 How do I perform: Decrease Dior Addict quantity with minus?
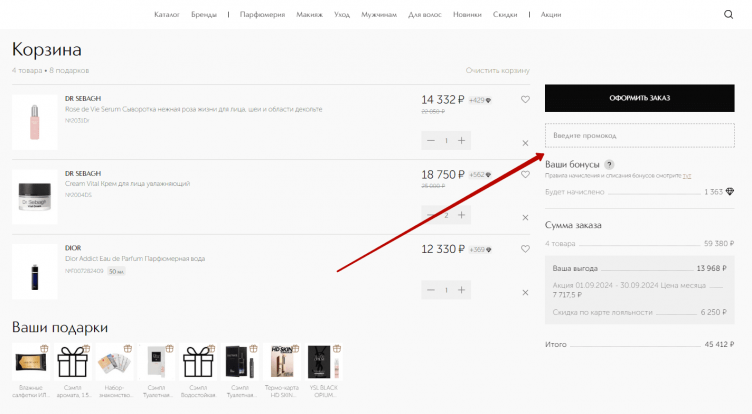click(431, 289)
